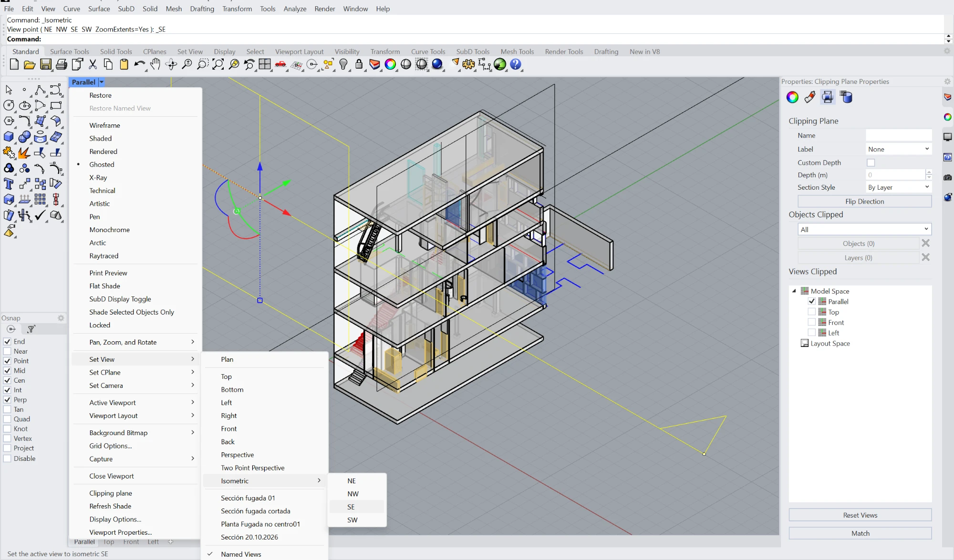This screenshot has height=560, width=954.
Task: Open the Parallel viewport title dropdown arrow
Action: (x=101, y=82)
